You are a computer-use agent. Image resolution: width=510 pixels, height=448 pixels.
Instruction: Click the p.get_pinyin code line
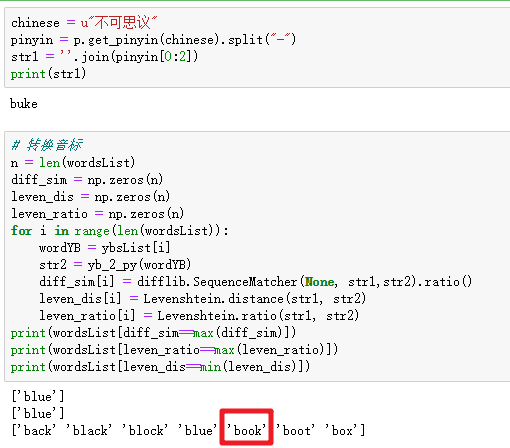pyautogui.click(x=153, y=40)
